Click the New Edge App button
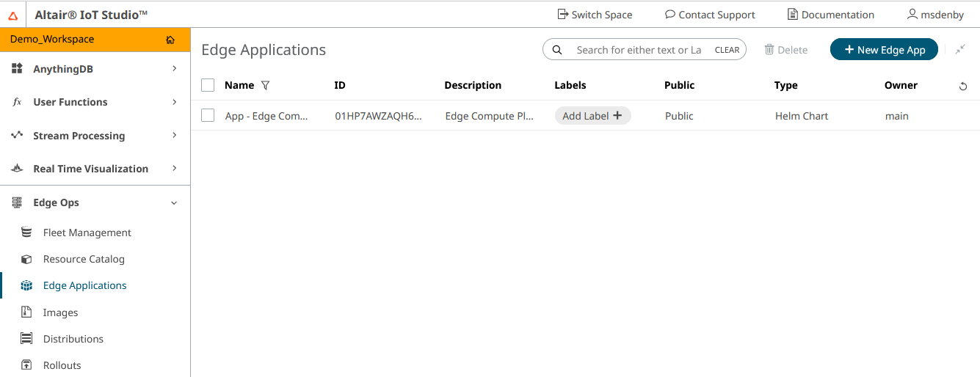Image resolution: width=980 pixels, height=377 pixels. pyautogui.click(x=884, y=50)
